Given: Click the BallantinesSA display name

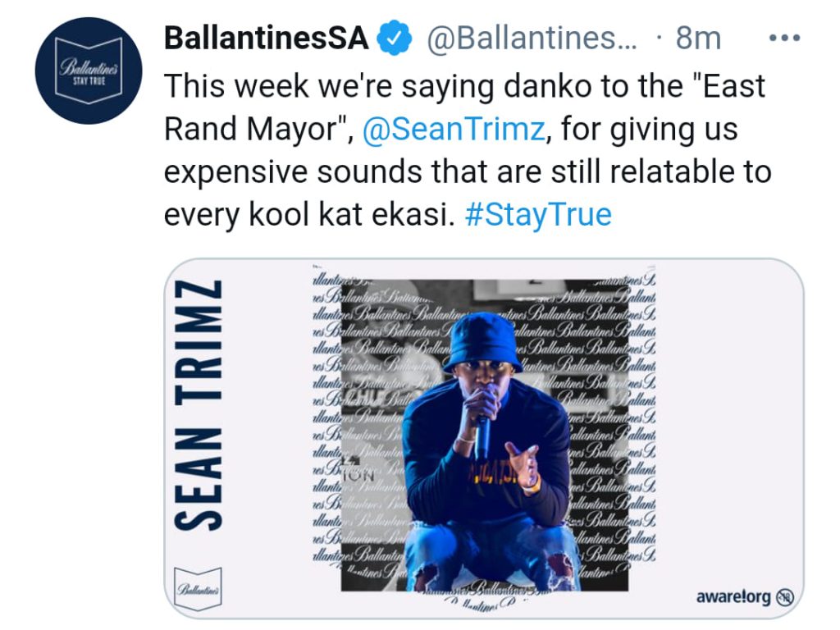Looking at the screenshot, I should [266, 39].
